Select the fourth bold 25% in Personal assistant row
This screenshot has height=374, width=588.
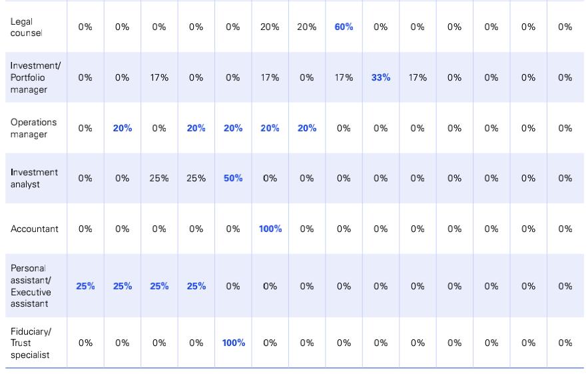pos(196,286)
